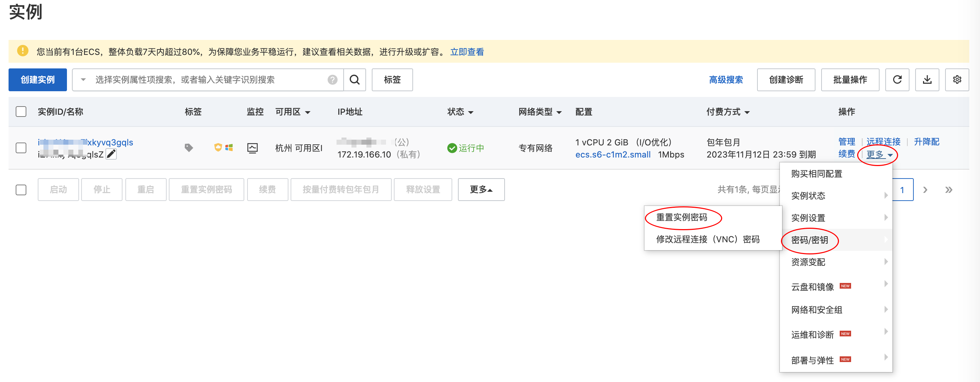980x382 pixels.
Task: Click the disabled 启动 batch button
Action: [x=58, y=190]
